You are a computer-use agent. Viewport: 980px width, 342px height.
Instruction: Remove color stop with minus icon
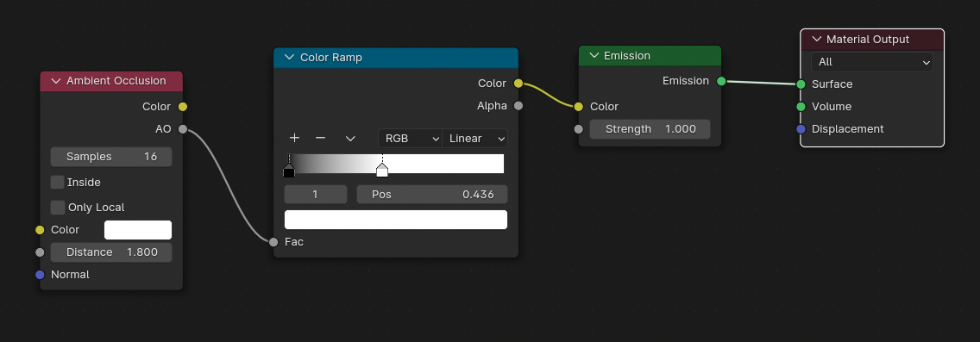321,138
